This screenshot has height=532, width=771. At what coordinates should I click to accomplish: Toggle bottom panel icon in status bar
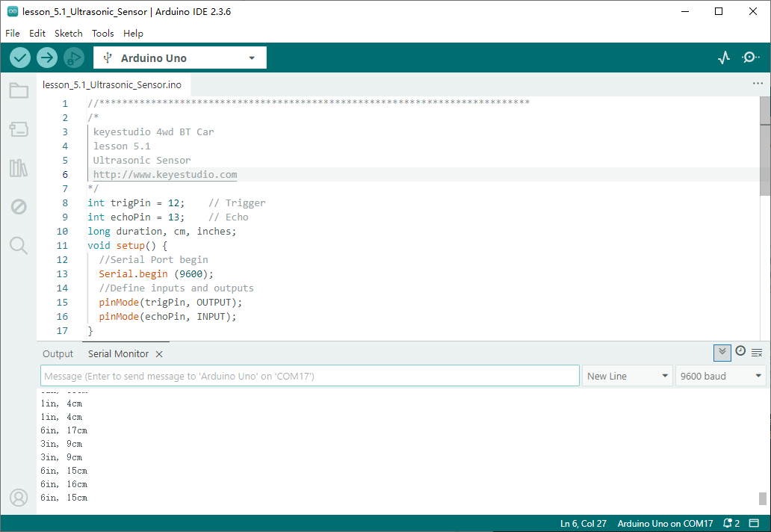coord(754,522)
